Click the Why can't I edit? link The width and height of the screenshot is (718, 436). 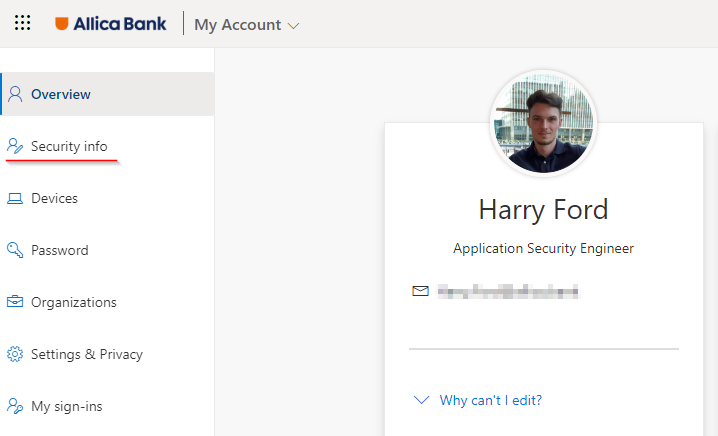pyautogui.click(x=491, y=400)
